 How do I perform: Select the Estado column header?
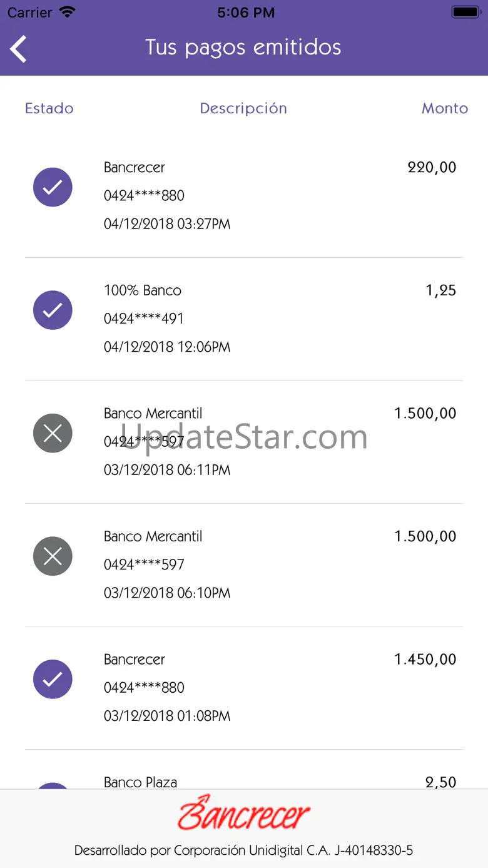pyautogui.click(x=49, y=108)
